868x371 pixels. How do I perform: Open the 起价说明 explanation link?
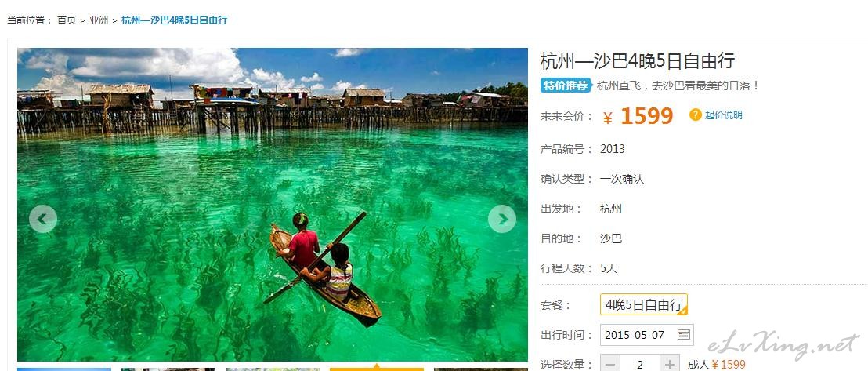723,115
